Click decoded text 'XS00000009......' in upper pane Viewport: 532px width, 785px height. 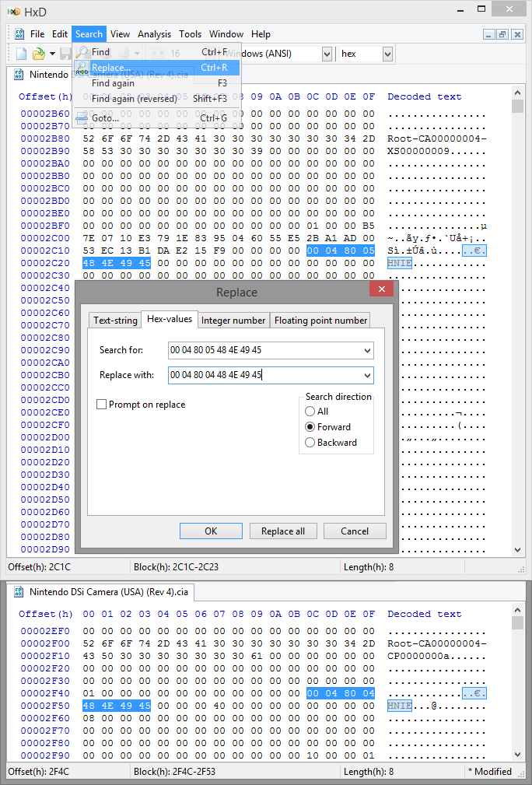click(x=436, y=151)
